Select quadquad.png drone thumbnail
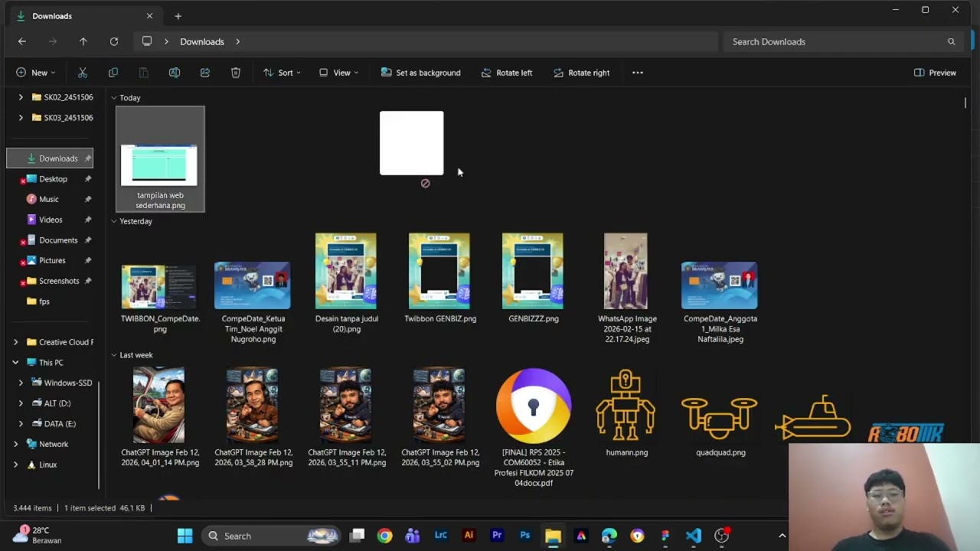This screenshot has height=551, width=980. coord(720,417)
